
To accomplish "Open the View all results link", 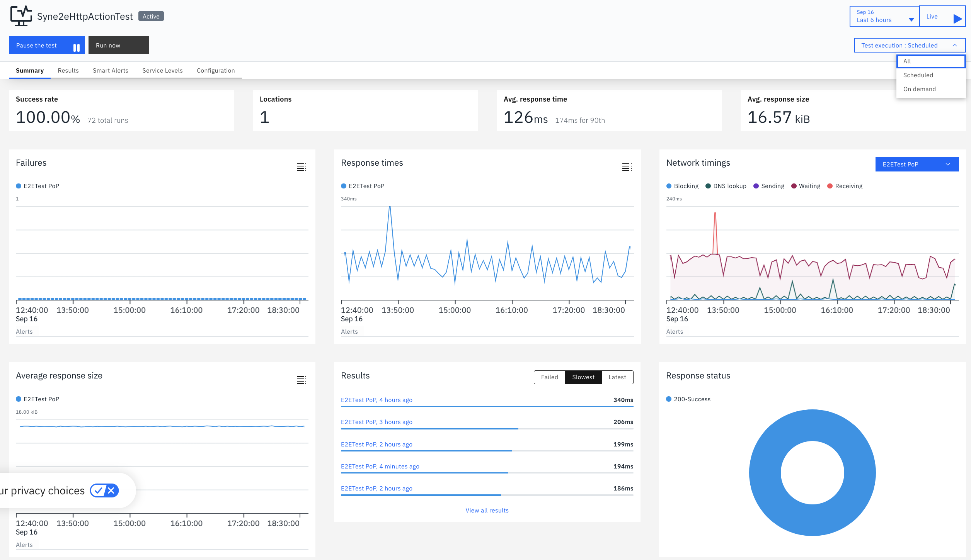I will [487, 511].
